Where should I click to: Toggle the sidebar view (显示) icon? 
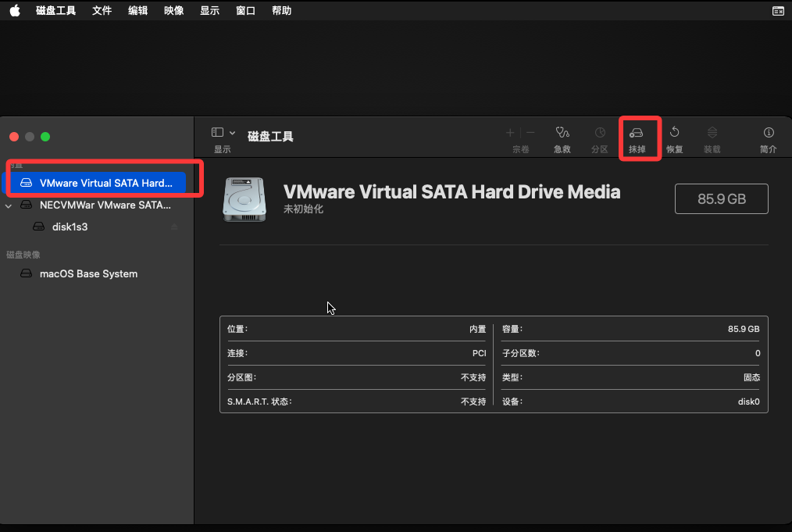[x=217, y=132]
